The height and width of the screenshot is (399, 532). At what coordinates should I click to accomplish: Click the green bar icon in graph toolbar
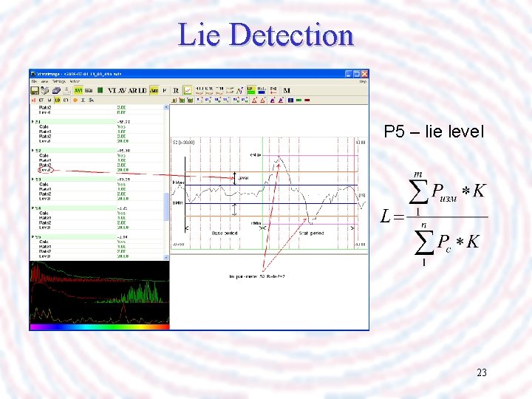[299, 100]
